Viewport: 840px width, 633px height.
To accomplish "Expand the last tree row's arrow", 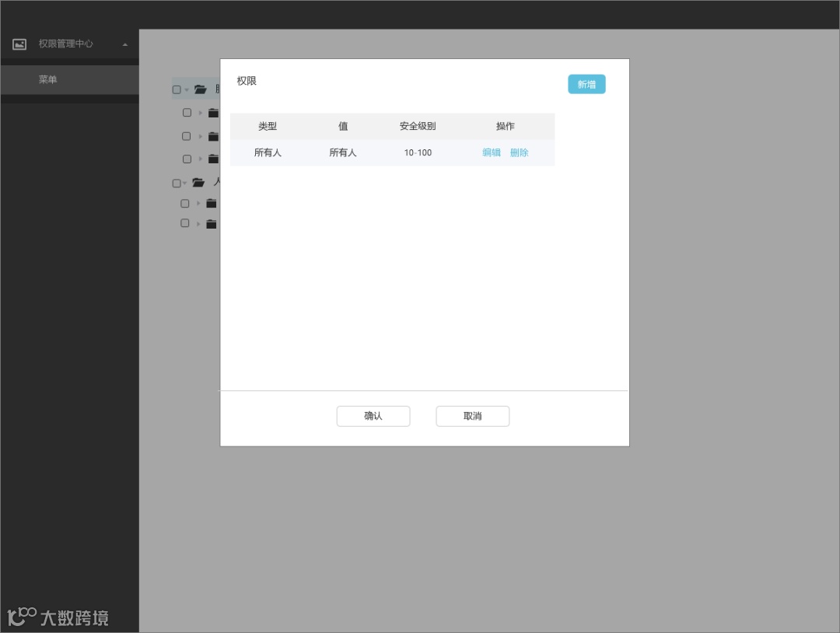I will point(198,224).
